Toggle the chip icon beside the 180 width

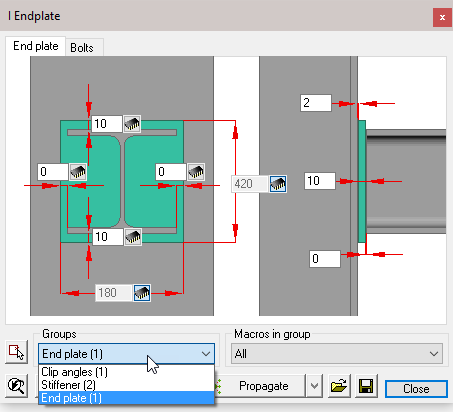coord(142,293)
